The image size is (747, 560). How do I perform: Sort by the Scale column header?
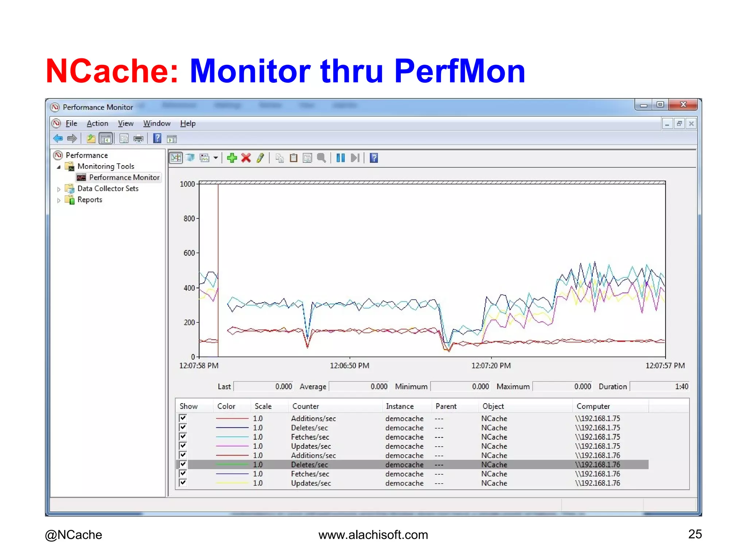coord(269,406)
